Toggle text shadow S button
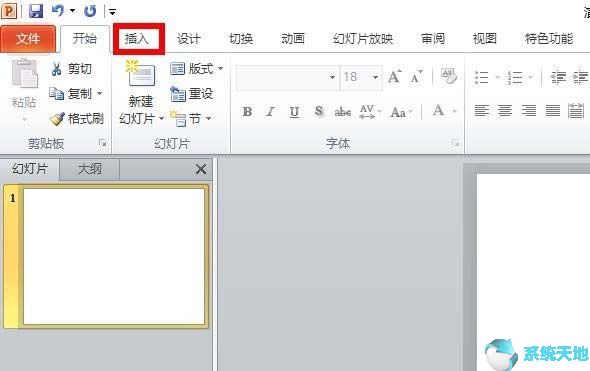The image size is (590, 371). (x=318, y=111)
